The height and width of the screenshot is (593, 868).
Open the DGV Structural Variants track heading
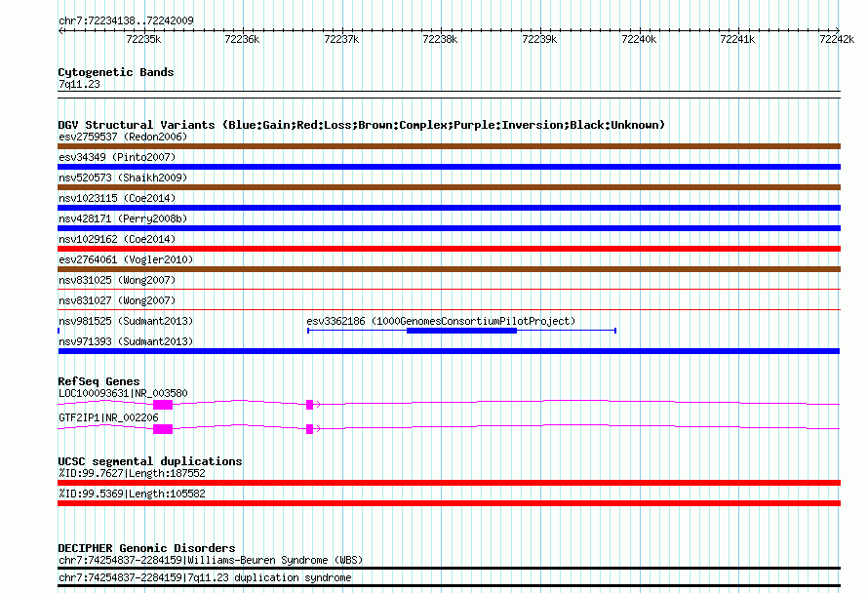(x=362, y=125)
